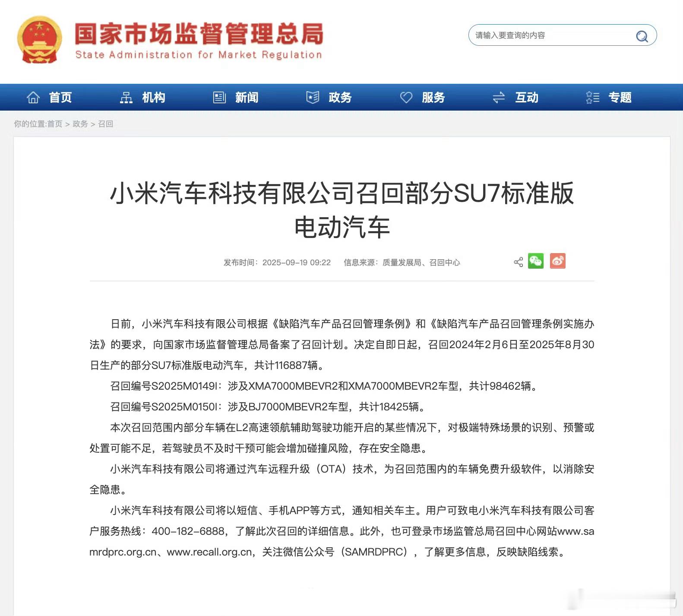Open the 服务 menu item
This screenshot has width=683, height=616.
[x=433, y=98]
